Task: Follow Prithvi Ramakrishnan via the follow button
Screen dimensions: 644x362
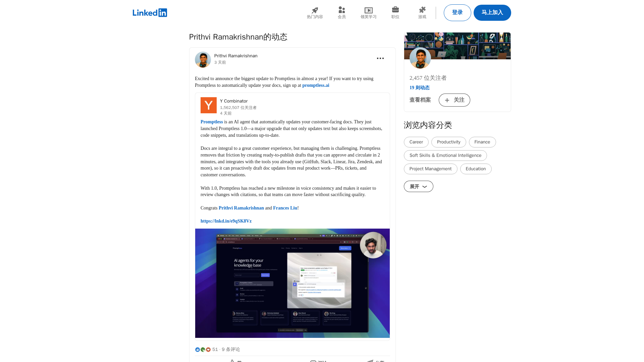Action: (454, 100)
